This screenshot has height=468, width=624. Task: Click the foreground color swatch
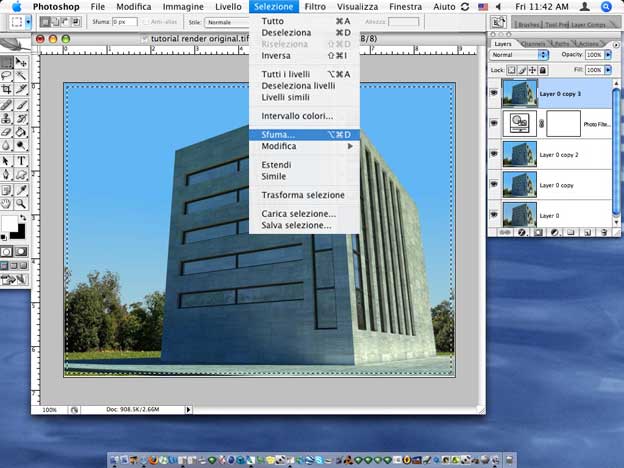9,222
